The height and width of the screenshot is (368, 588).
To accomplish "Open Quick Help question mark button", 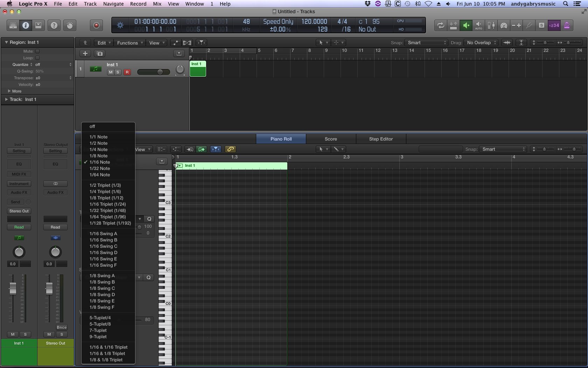I will 54,25.
